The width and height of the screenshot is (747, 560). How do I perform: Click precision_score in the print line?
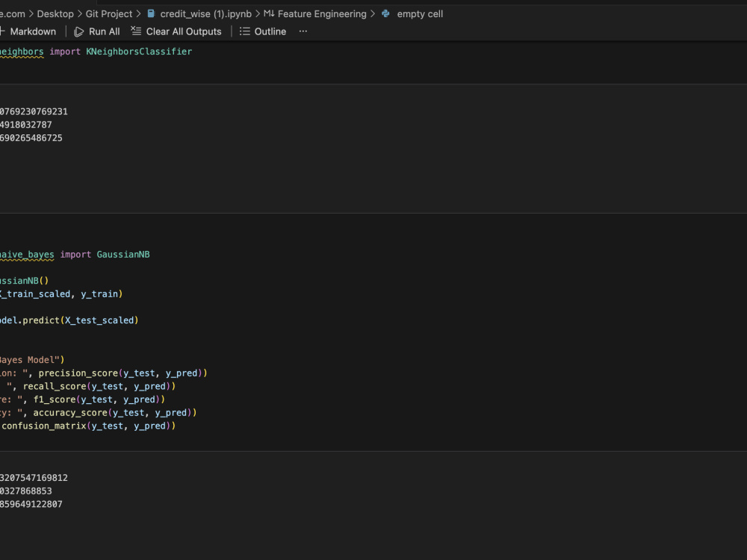click(x=78, y=373)
